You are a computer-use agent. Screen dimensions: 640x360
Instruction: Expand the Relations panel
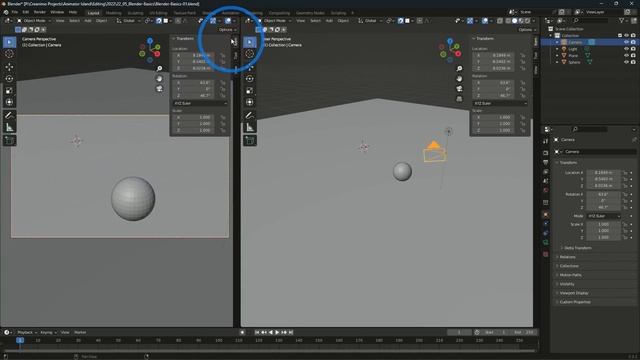[567, 257]
